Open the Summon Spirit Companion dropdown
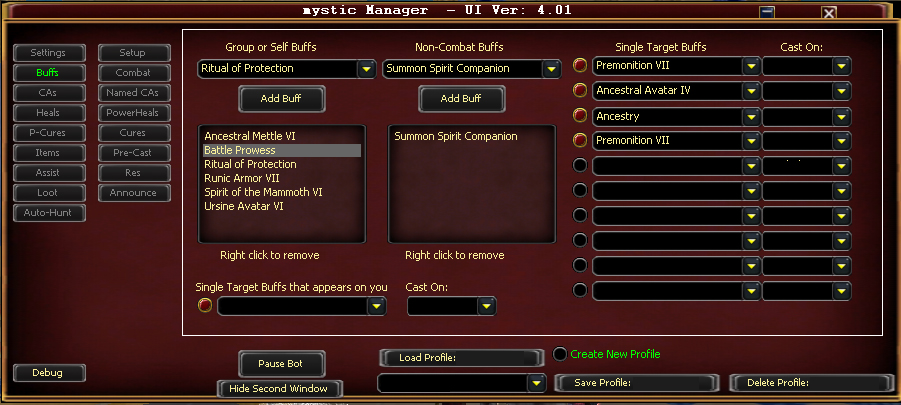This screenshot has width=901, height=405. (551, 69)
